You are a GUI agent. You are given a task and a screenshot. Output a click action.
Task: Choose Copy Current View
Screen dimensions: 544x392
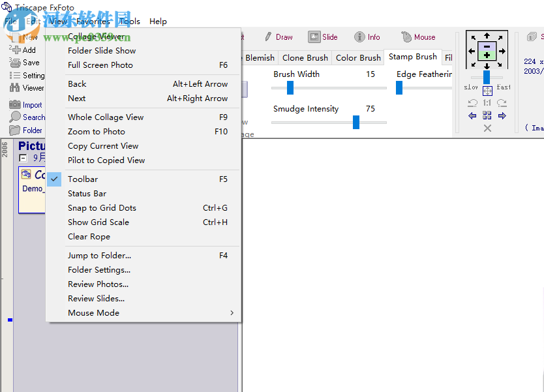point(144,145)
